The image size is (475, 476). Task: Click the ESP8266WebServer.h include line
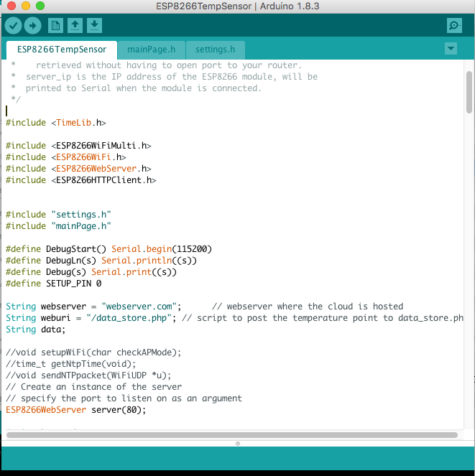coord(78,169)
